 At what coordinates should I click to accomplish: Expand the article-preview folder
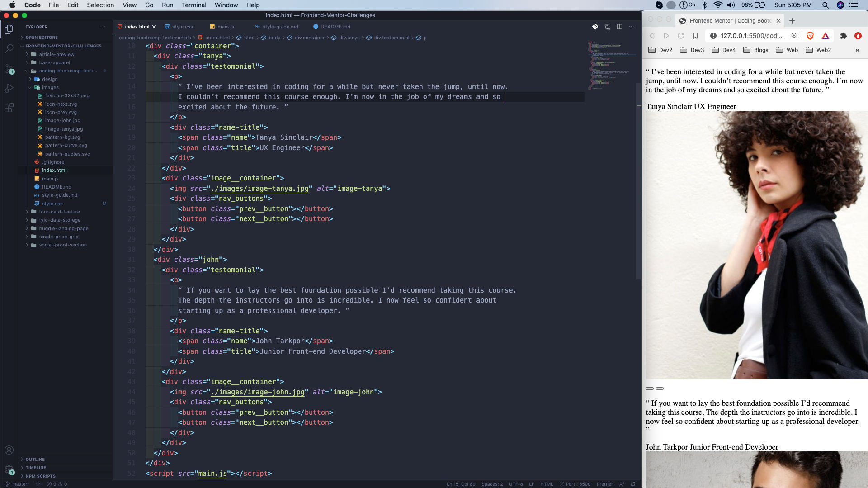(65, 54)
